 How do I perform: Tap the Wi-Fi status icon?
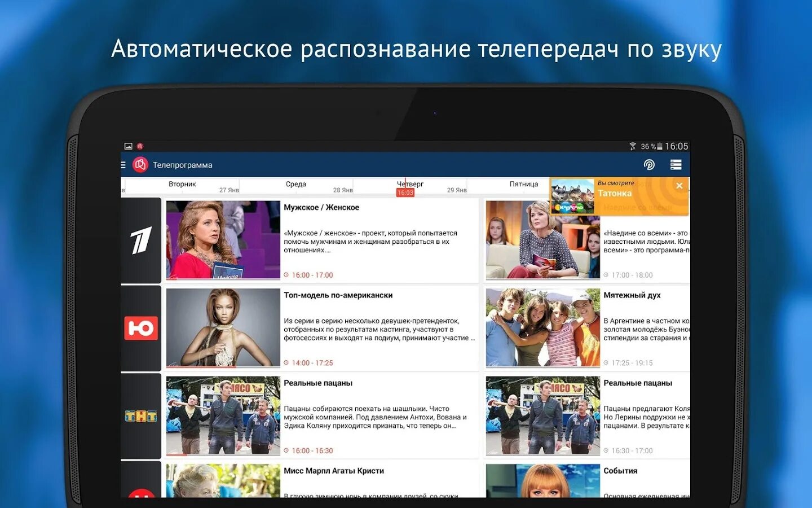click(x=633, y=146)
